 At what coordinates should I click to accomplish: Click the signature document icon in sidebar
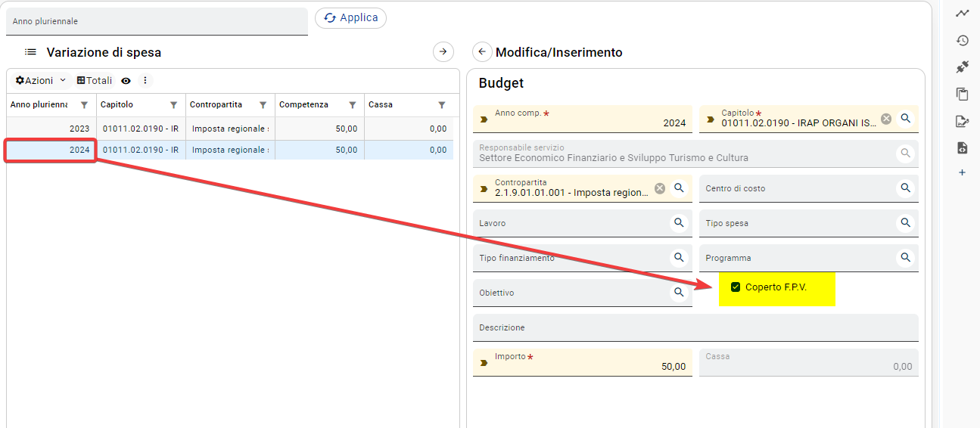coord(962,121)
